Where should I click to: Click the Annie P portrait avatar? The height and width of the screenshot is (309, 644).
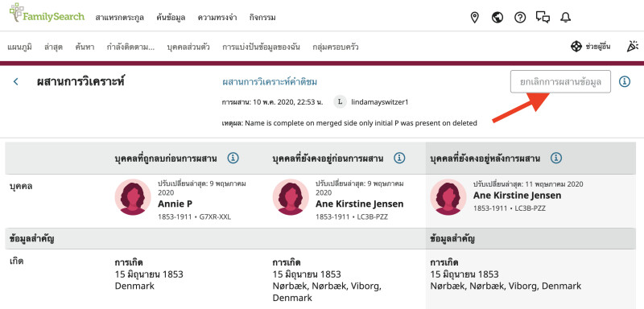click(x=133, y=197)
